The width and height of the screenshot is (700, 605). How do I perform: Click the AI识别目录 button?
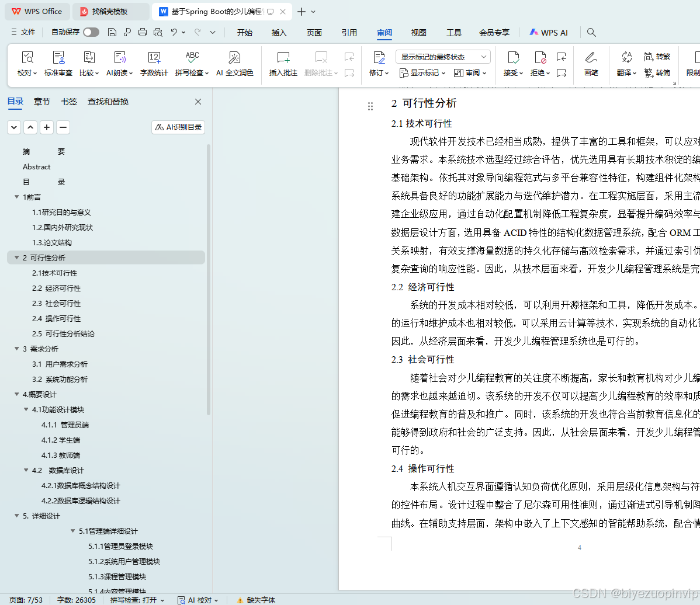[178, 127]
